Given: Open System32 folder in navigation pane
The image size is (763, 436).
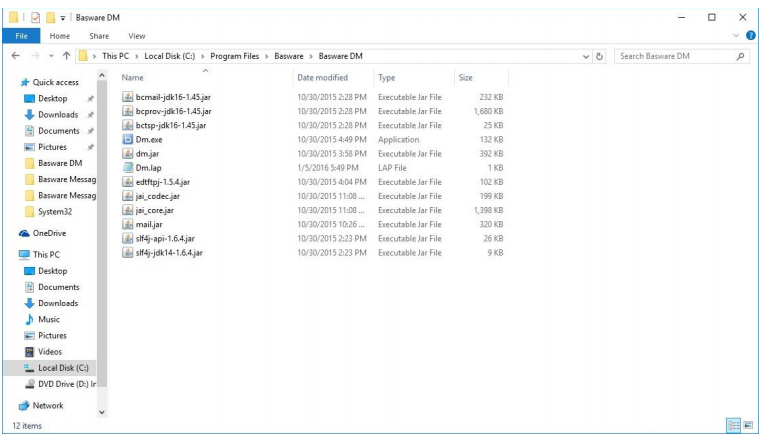Looking at the screenshot, I should pyautogui.click(x=55, y=211).
